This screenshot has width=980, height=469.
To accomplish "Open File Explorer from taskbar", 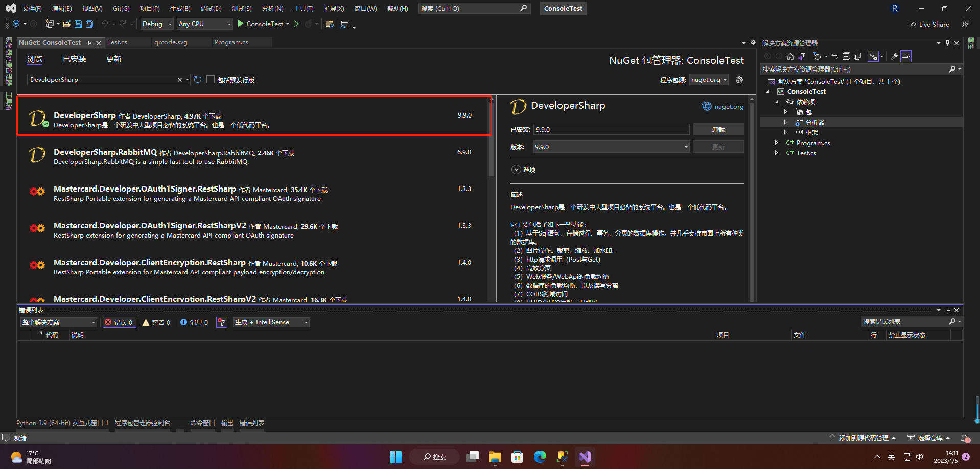I will pyautogui.click(x=495, y=457).
